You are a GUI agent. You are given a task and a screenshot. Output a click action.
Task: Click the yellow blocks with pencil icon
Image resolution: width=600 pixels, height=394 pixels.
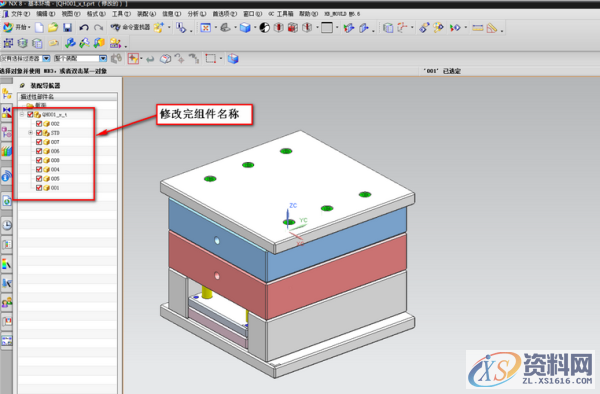(x=115, y=43)
